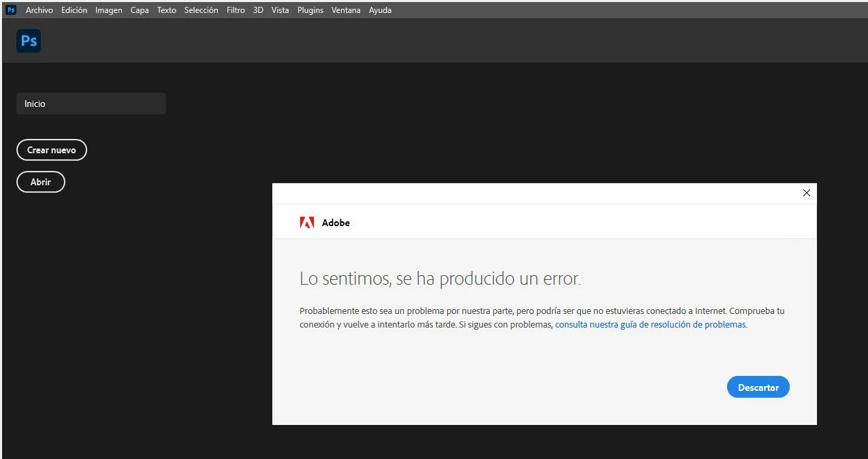Open the Plugins menu
868x459 pixels.
point(310,10)
